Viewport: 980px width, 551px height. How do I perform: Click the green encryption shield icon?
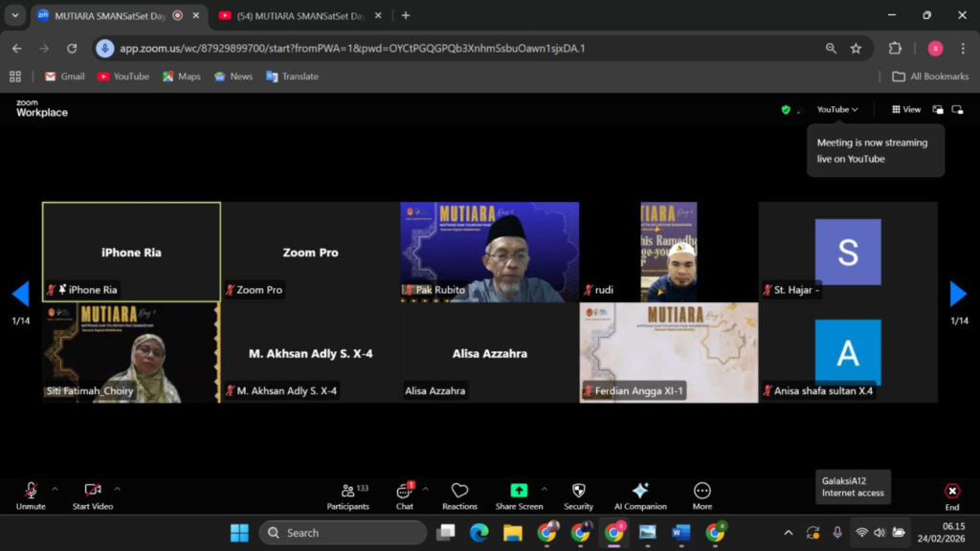tap(786, 110)
